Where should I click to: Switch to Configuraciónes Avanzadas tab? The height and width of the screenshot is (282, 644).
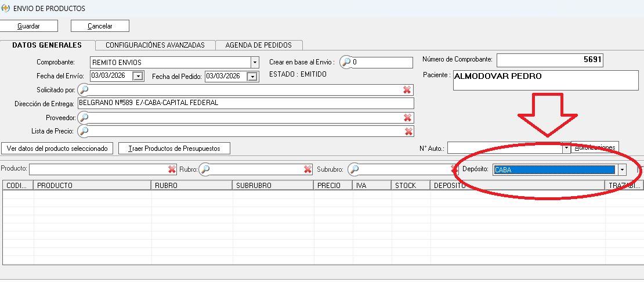tap(155, 45)
